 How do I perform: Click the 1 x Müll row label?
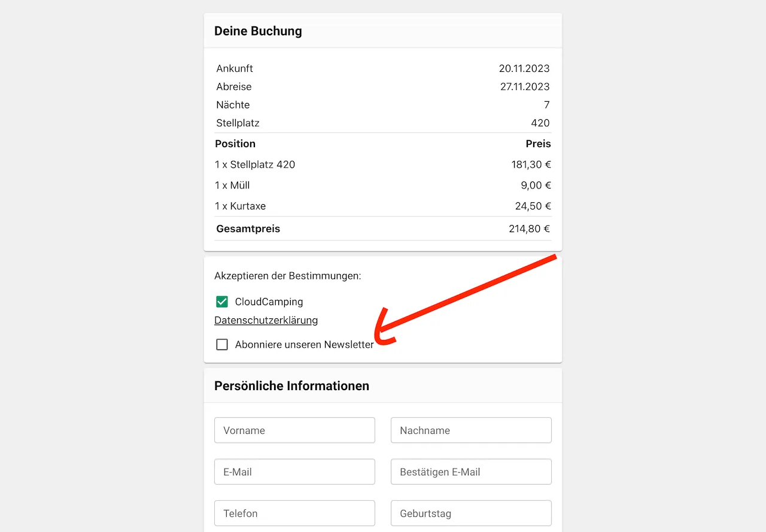tap(232, 185)
